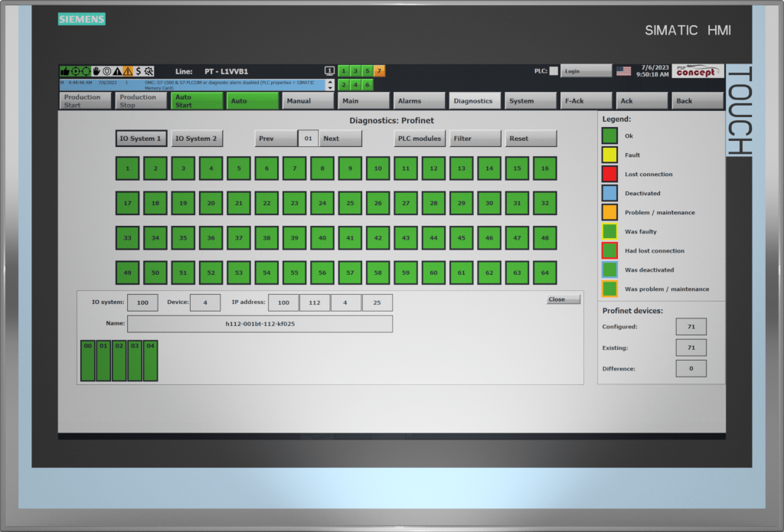Toggle Production Start button
This screenshot has width=784, height=532.
coord(86,101)
